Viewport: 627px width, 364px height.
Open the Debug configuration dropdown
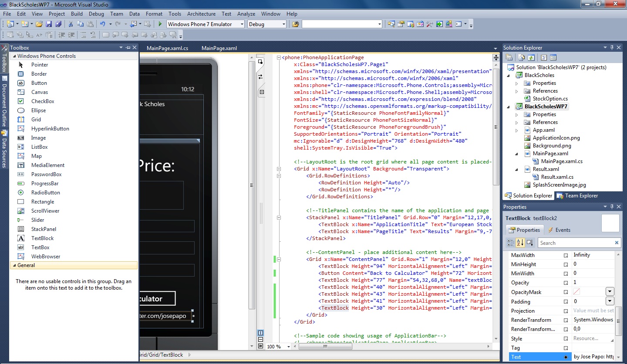pos(284,24)
